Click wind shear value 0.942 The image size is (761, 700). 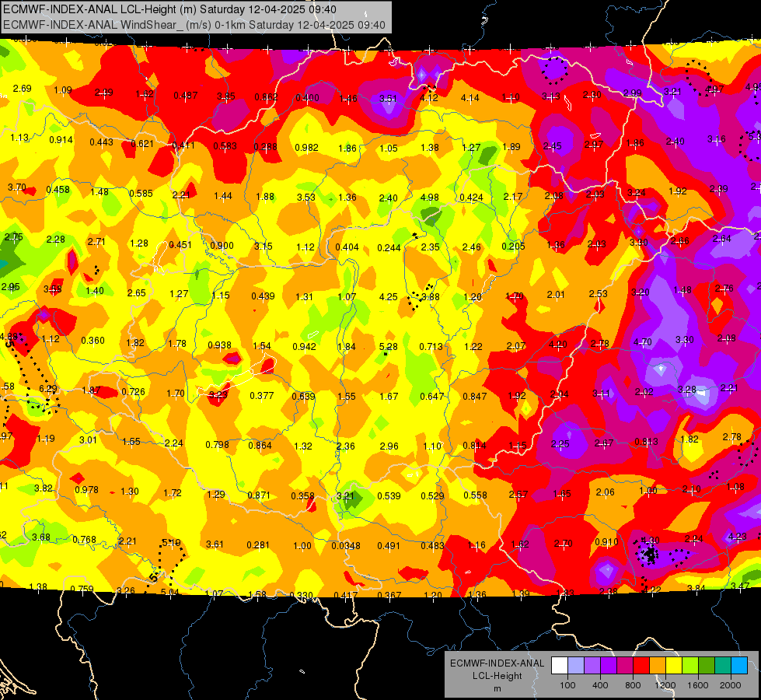(x=304, y=347)
